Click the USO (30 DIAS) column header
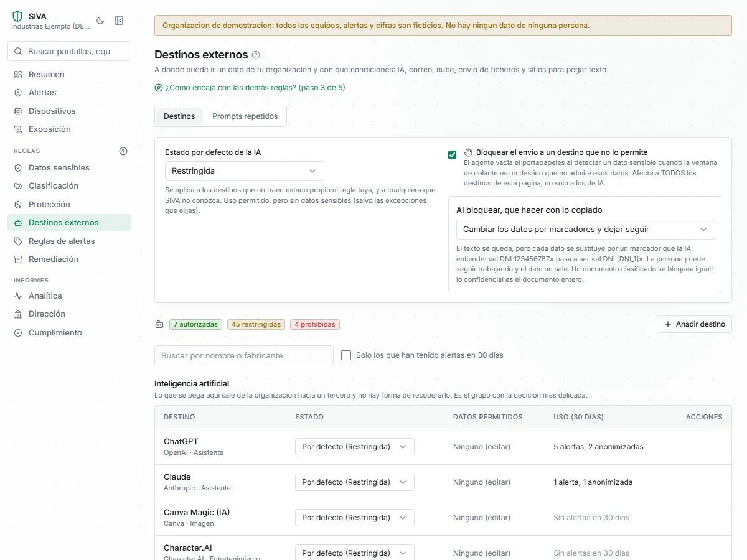The width and height of the screenshot is (747, 560). coord(578,417)
